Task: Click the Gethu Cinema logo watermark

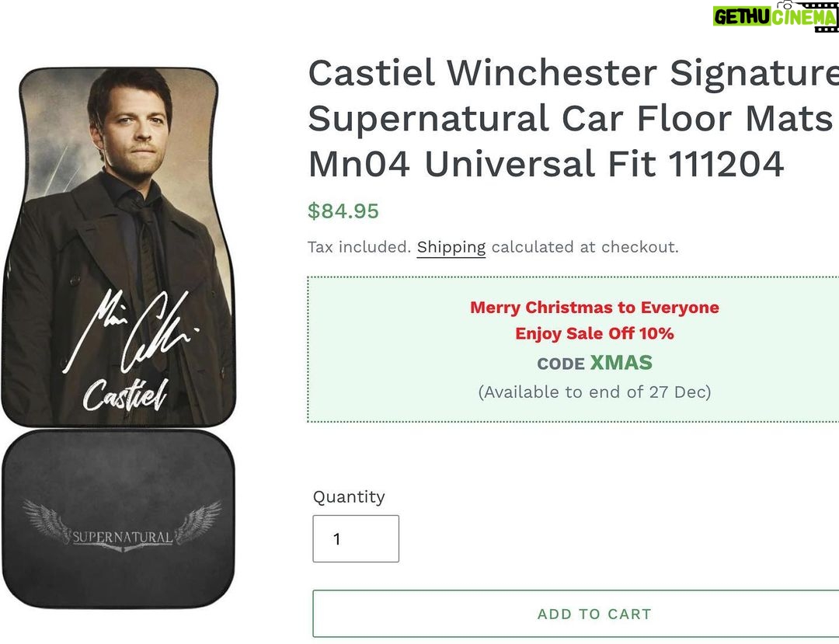Action: (775, 16)
